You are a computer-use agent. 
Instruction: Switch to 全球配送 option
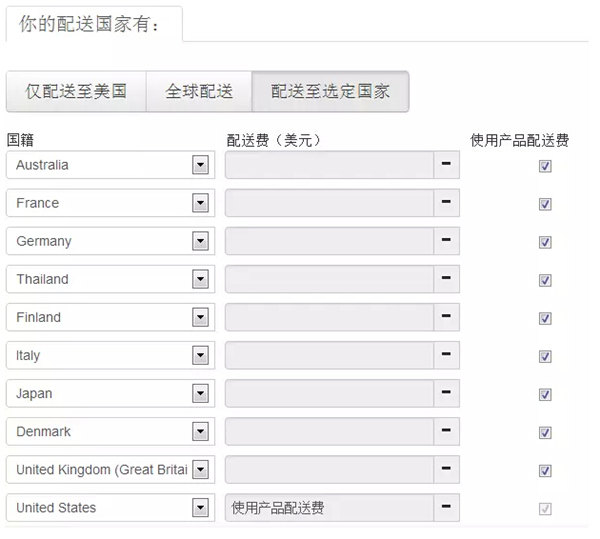pyautogui.click(x=199, y=92)
